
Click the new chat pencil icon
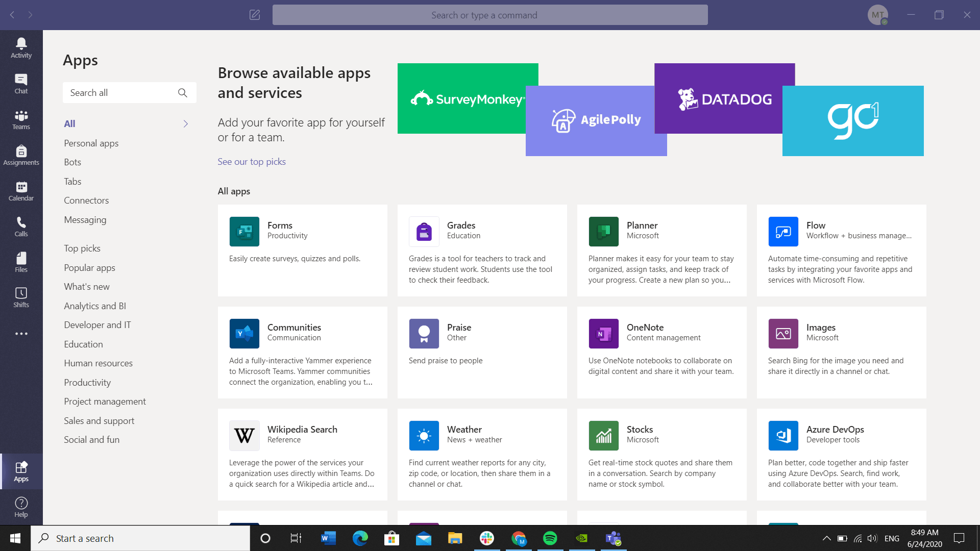pos(254,15)
